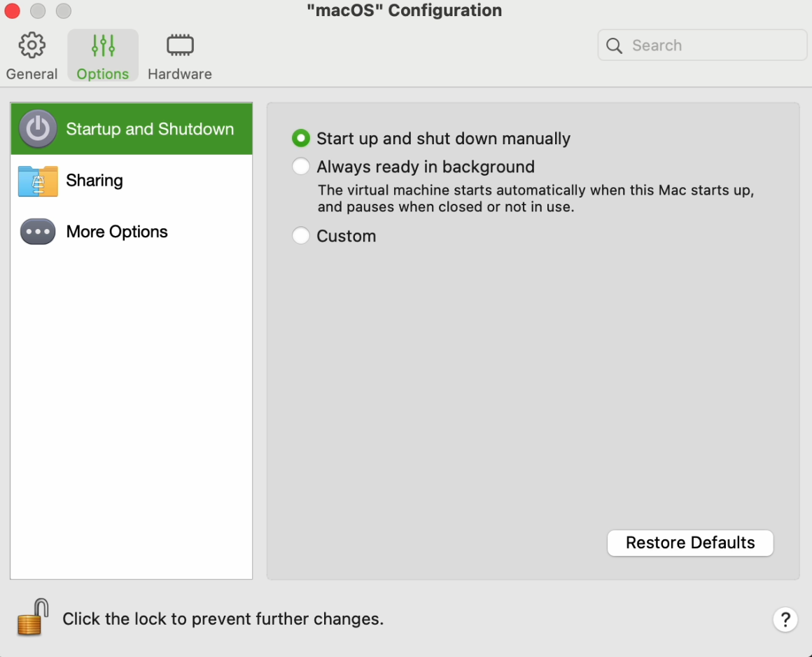Enable the Custom startup radio option

coord(301,236)
